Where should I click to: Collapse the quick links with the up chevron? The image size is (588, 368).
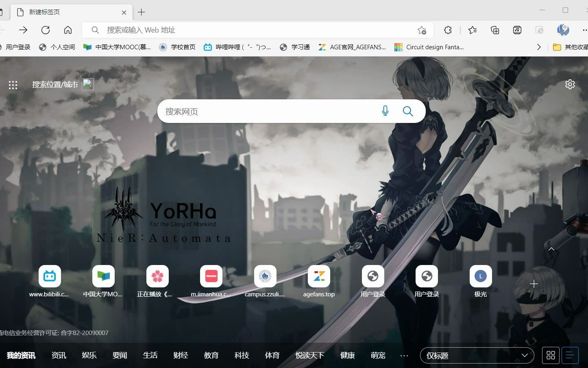pyautogui.click(x=551, y=249)
